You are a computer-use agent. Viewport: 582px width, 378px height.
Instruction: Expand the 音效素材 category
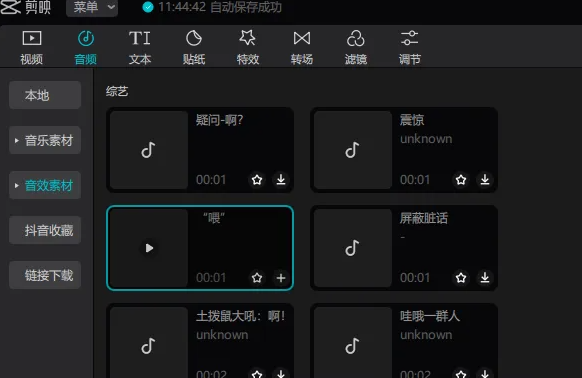(45, 185)
